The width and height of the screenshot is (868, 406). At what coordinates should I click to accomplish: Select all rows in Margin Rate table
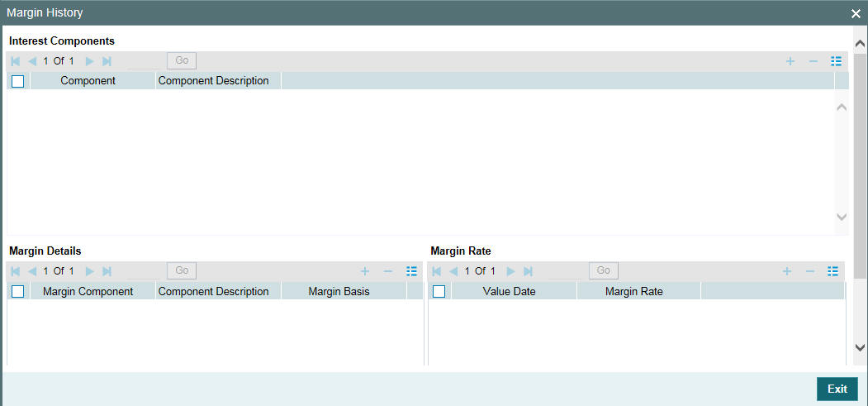pos(439,291)
